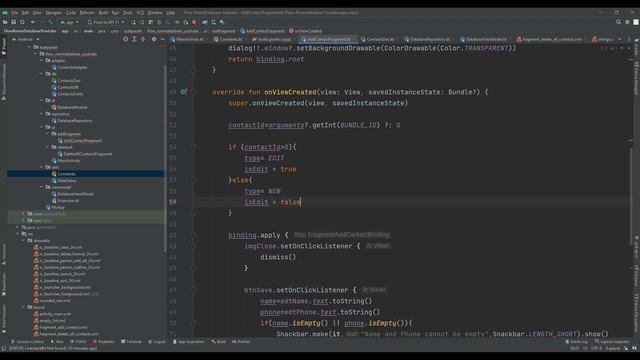
Task: Switch to fragment_delete_all_contacts.xml tab
Action: tap(549, 40)
